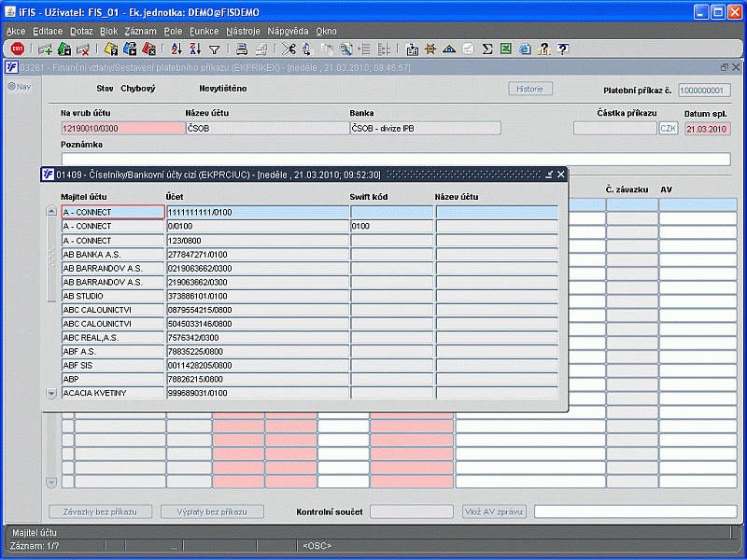Click the funnel filter icon

[x=215, y=49]
